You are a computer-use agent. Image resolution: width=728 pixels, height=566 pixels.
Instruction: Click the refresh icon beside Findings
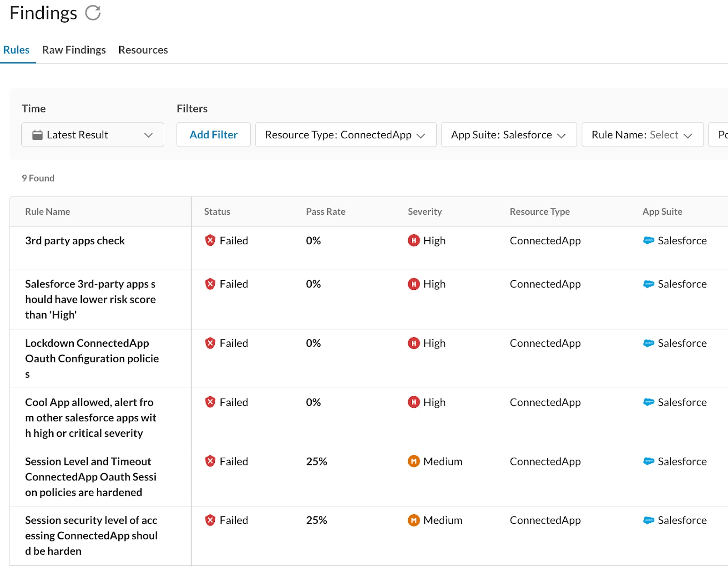pos(93,13)
